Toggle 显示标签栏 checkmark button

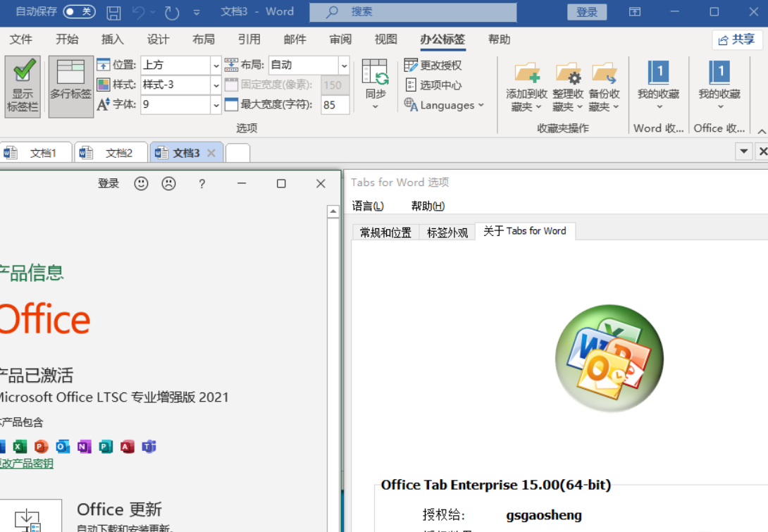coord(23,86)
